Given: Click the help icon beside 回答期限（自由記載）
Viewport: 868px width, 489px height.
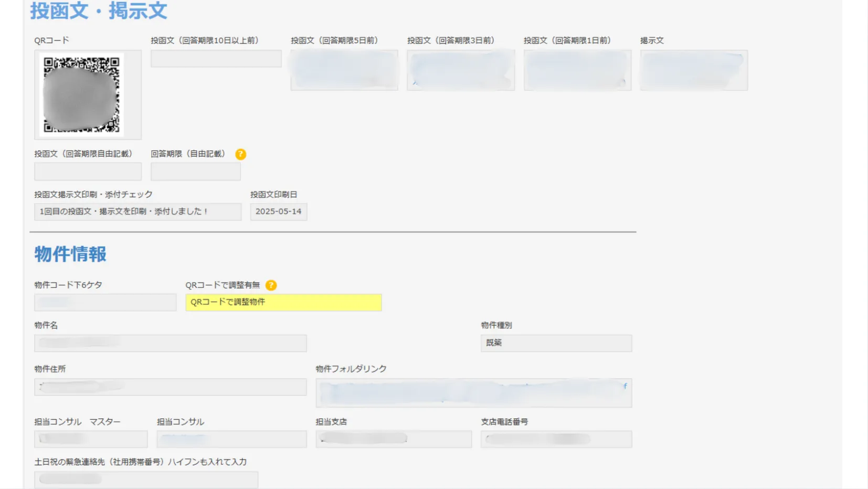Looking at the screenshot, I should tap(240, 154).
